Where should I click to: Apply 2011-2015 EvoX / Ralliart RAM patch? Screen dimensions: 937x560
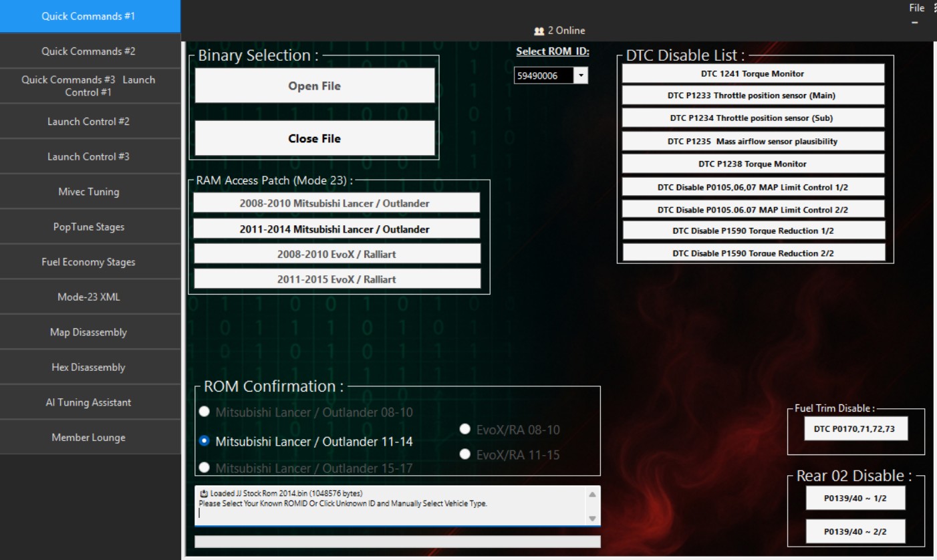coord(337,279)
